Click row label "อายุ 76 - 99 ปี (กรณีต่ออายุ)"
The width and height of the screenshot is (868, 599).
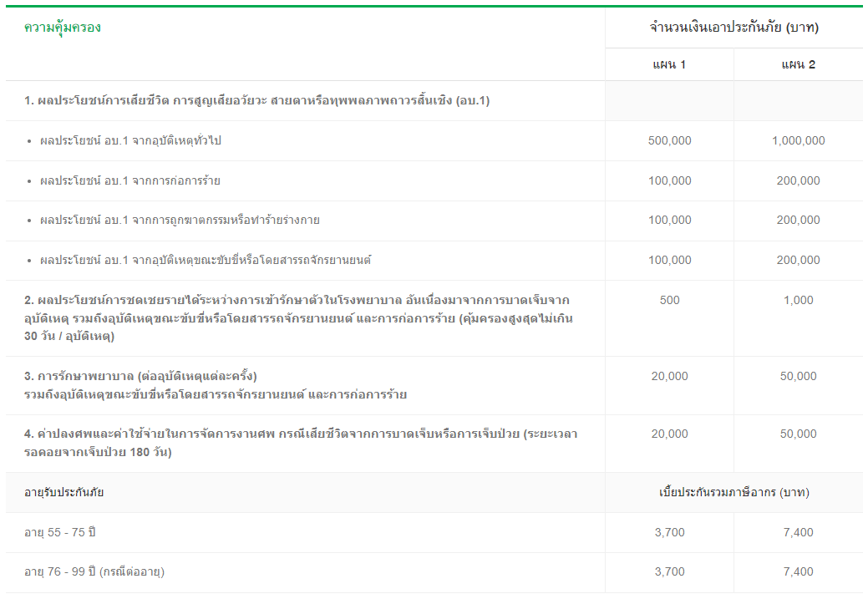tap(94, 572)
